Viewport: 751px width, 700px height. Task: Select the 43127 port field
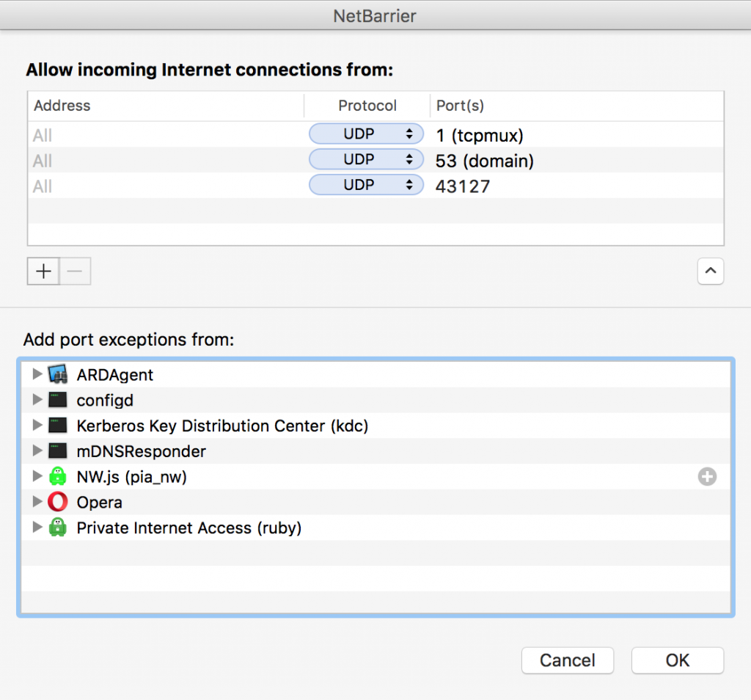coord(576,186)
